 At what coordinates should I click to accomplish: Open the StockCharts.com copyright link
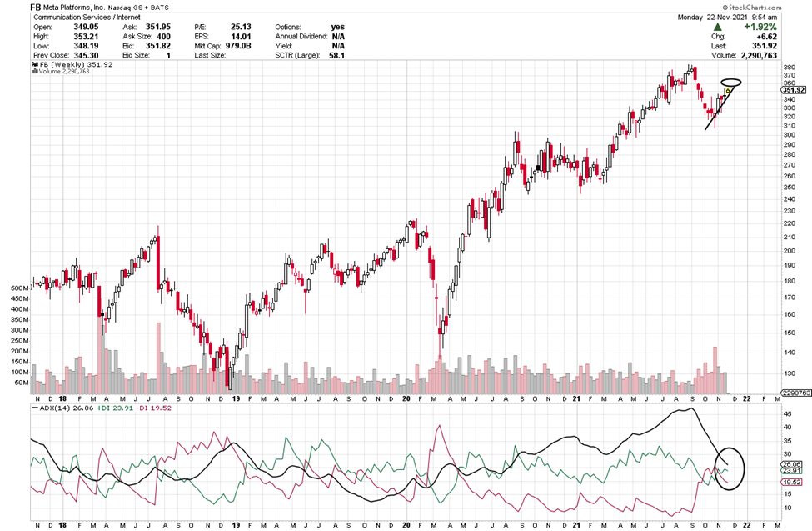point(751,8)
